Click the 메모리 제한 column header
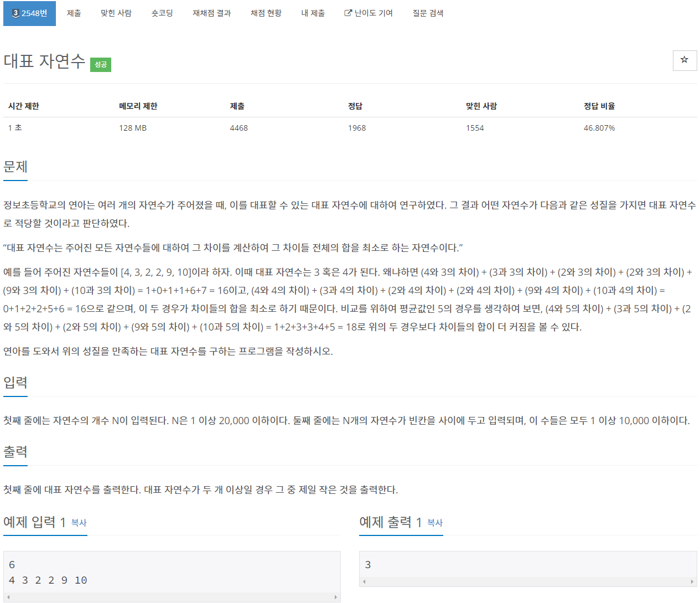The height and width of the screenshot is (603, 700). 138,106
